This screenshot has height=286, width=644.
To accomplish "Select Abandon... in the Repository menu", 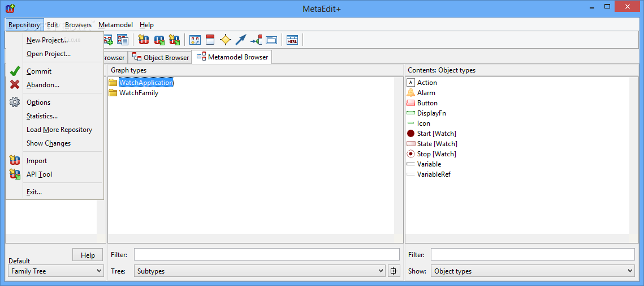I will (43, 85).
